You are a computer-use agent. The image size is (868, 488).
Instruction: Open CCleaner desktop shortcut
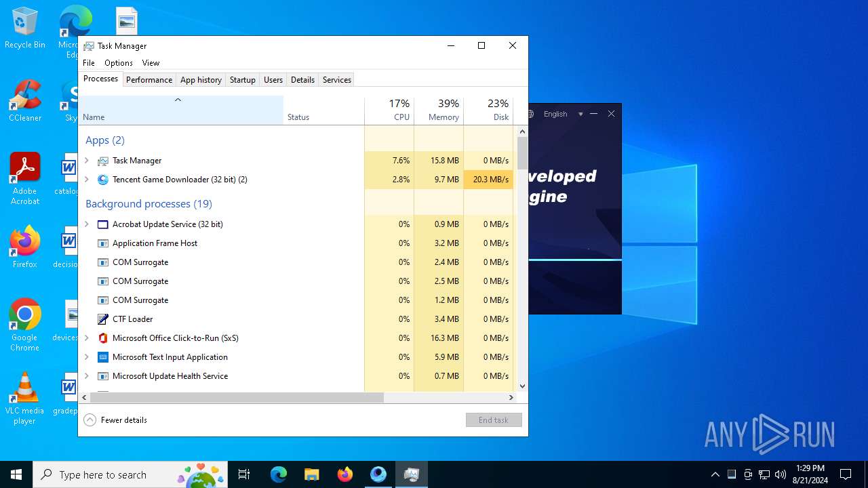pyautogui.click(x=24, y=101)
